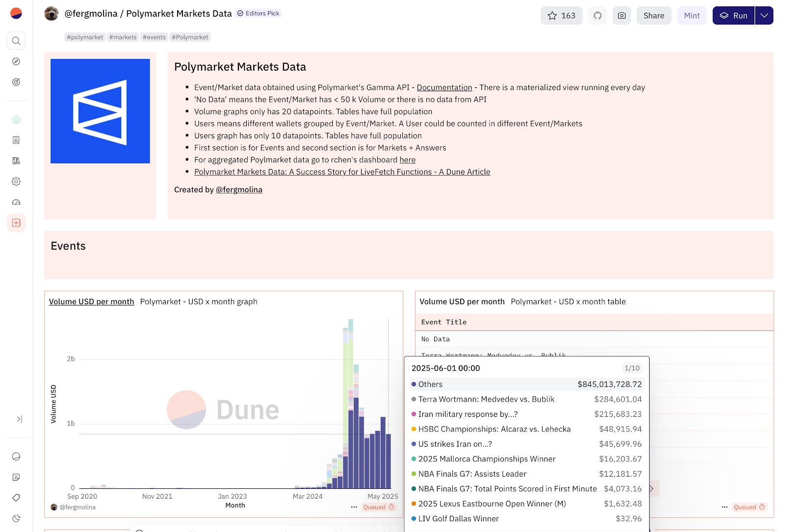Select 2025 Lexus Eastbourne Open Winner (M)
This screenshot has height=532, width=785.
tap(526, 504)
